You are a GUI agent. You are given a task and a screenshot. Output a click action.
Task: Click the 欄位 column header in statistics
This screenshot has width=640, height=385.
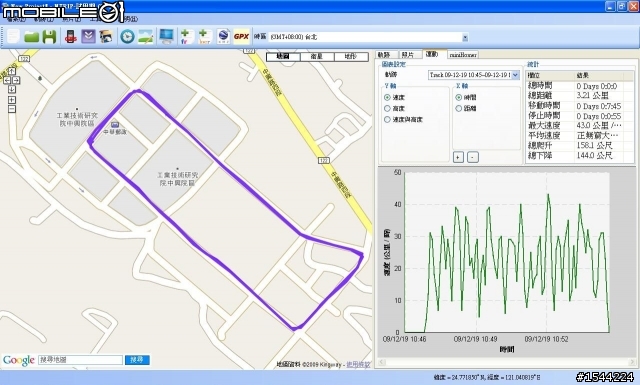pos(550,76)
